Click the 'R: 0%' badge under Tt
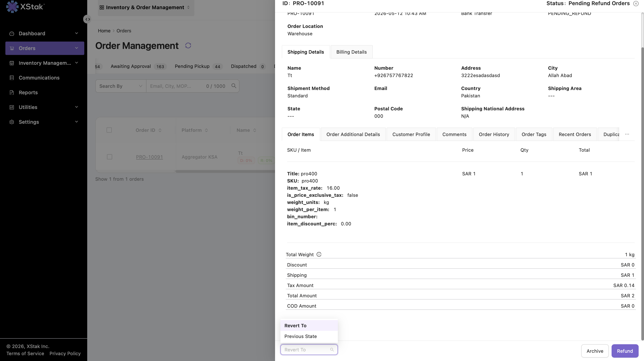 tap(266, 161)
